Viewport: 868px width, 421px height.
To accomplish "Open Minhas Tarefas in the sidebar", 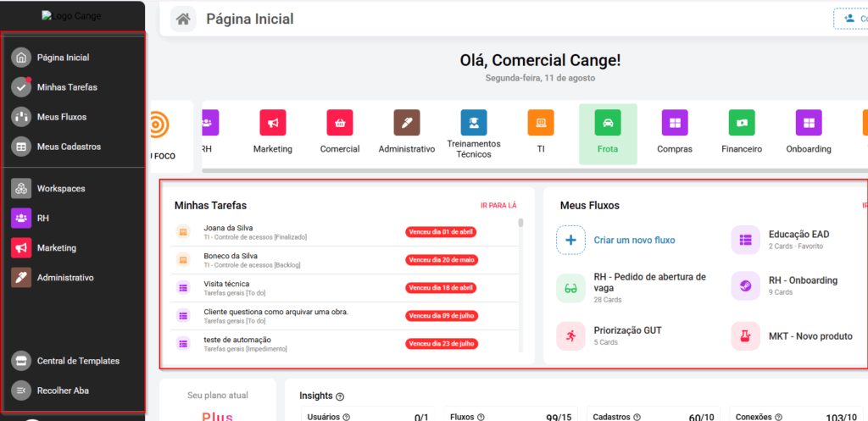I will tap(67, 87).
